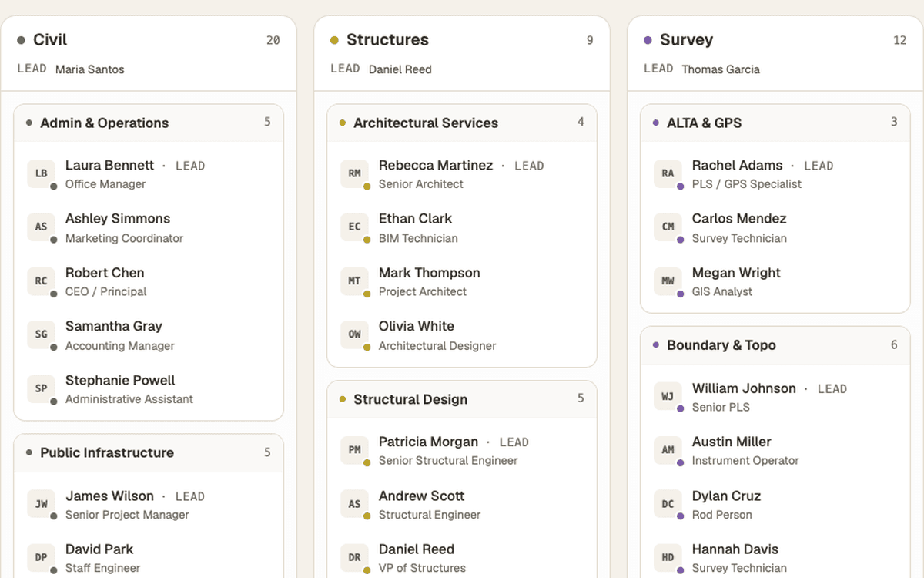924x578 pixels.
Task: Select the name David Park
Action: [99, 549]
